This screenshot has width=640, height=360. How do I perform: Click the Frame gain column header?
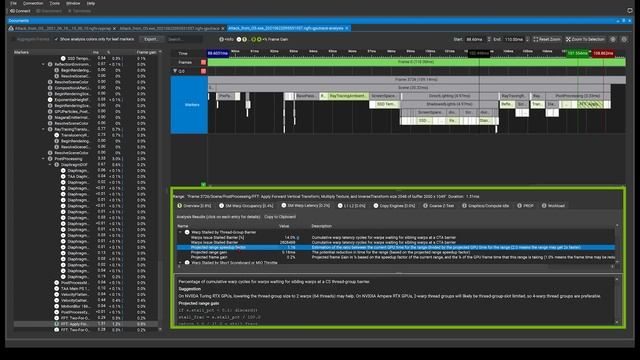pyautogui.click(x=146, y=52)
